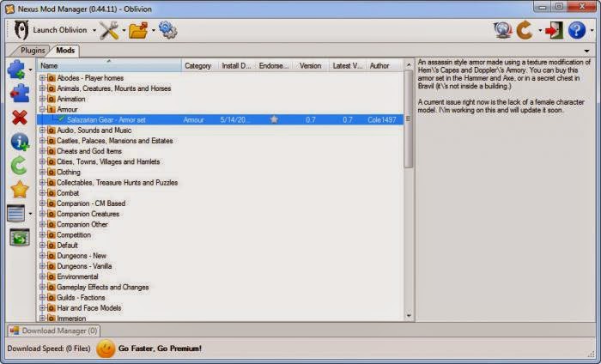Screen dimensions: 601x364
Task: Select Collectables, Treasure Hunts and Puzzles
Action: pyautogui.click(x=118, y=182)
